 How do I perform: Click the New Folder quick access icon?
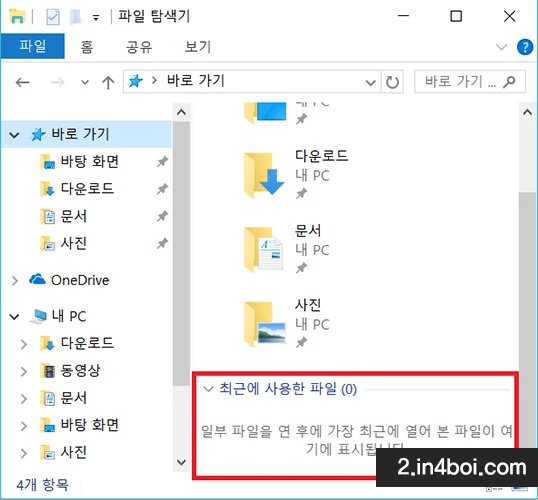pyautogui.click(x=75, y=17)
